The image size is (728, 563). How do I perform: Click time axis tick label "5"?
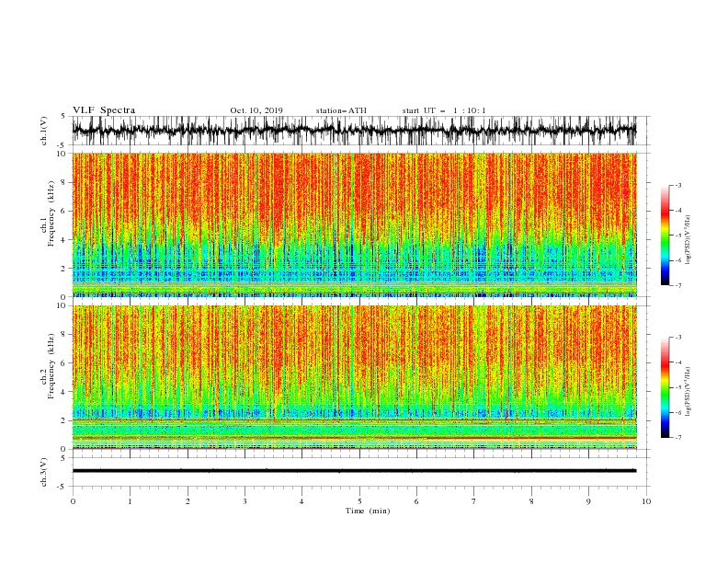[359, 501]
